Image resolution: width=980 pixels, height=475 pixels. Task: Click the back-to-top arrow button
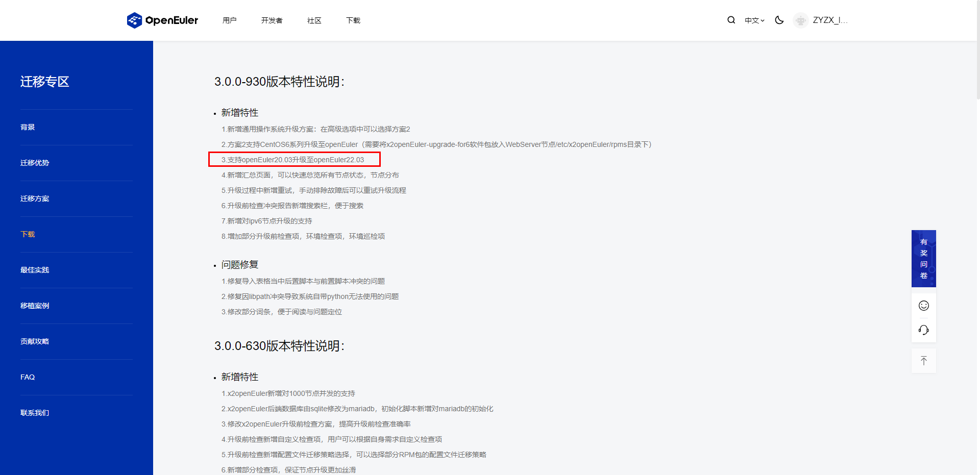click(x=923, y=361)
